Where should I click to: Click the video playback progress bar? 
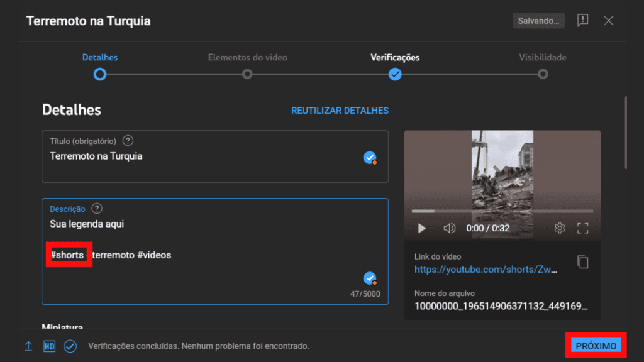pos(502,211)
